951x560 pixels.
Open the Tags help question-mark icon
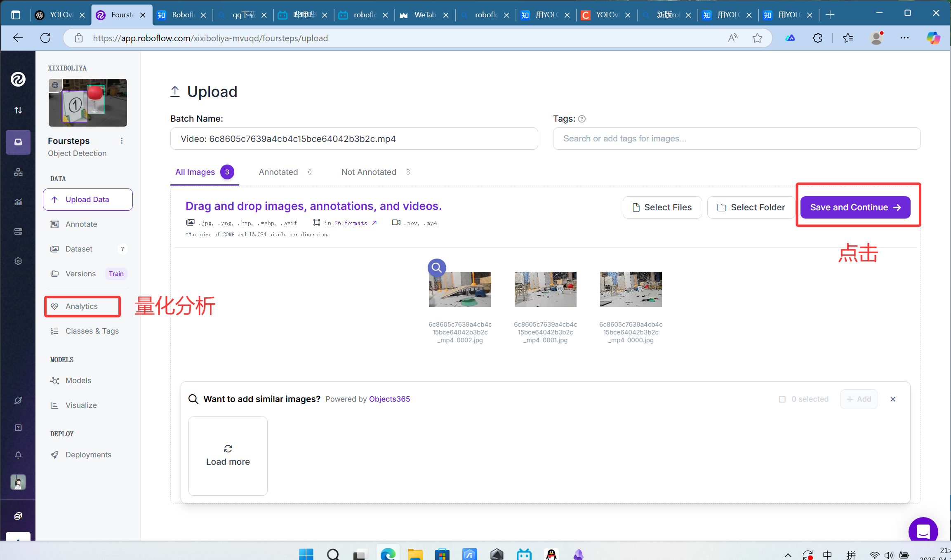pos(582,119)
